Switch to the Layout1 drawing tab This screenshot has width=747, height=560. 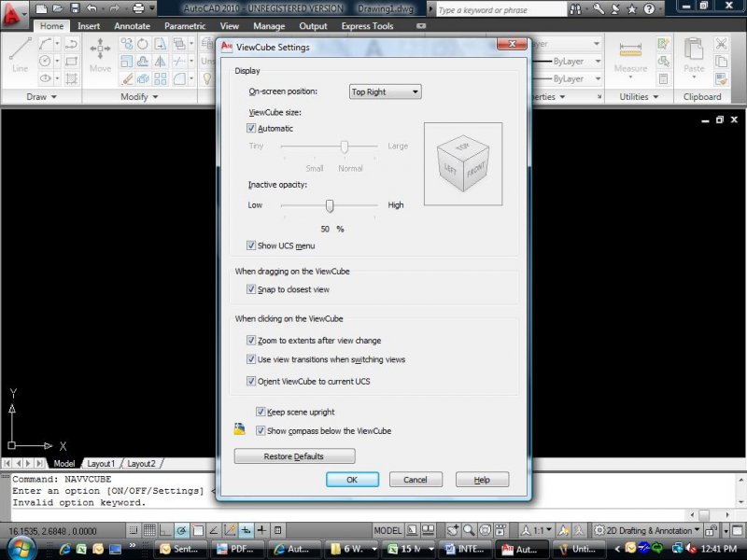point(101,463)
